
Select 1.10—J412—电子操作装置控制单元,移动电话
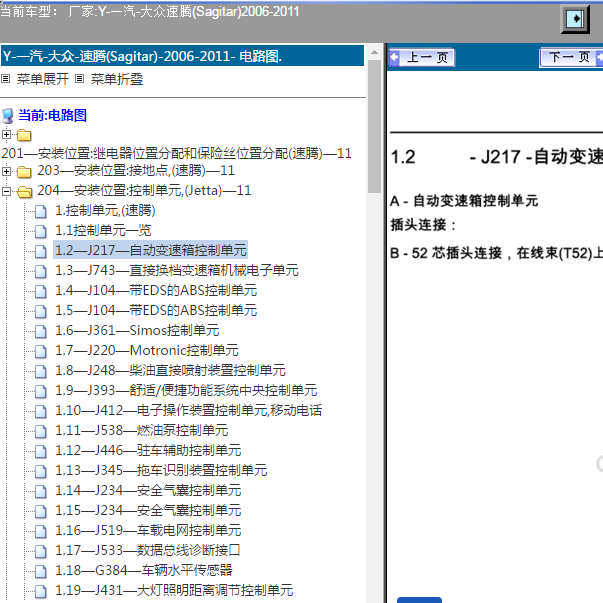188,410
